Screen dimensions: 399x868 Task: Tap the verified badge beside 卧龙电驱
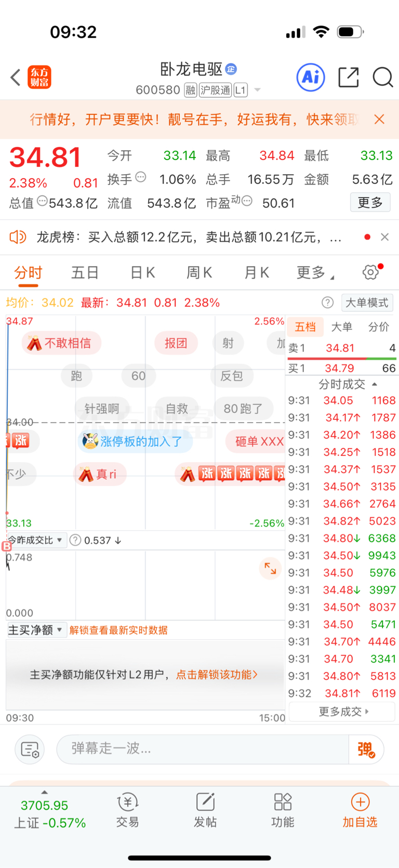pyautogui.click(x=231, y=69)
